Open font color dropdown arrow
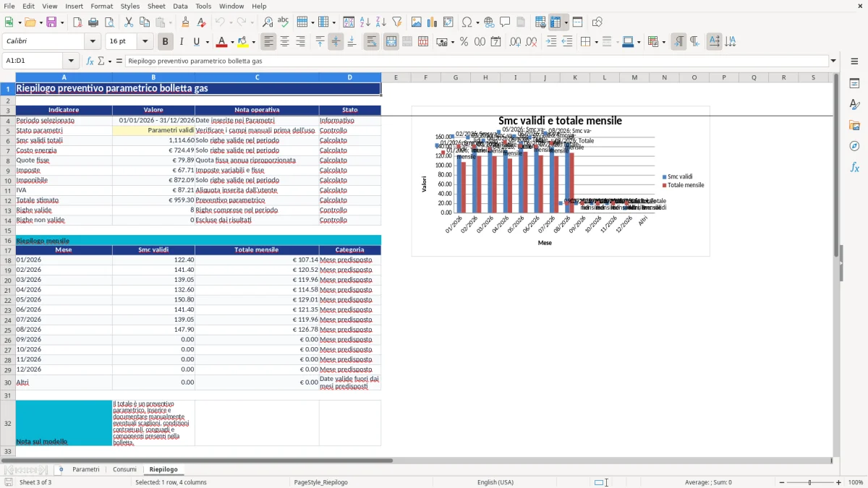This screenshot has height=488, width=868. (x=231, y=42)
